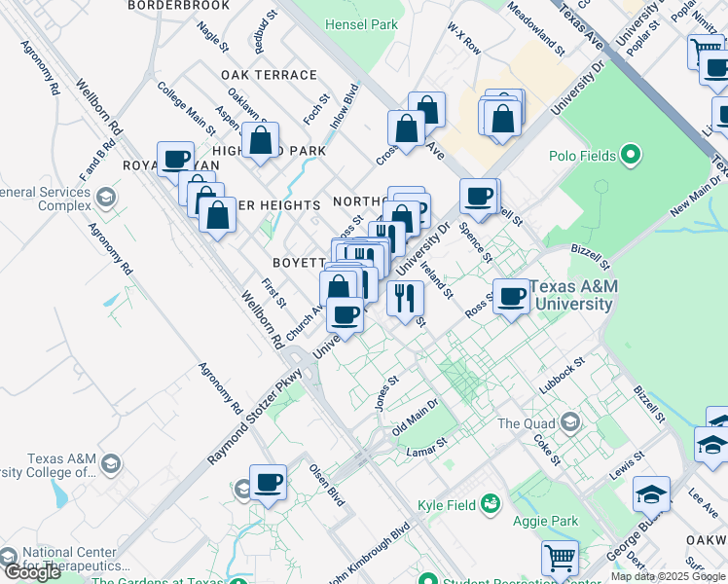
Task: Select the Old Main Dr street label
Action: coord(415,417)
